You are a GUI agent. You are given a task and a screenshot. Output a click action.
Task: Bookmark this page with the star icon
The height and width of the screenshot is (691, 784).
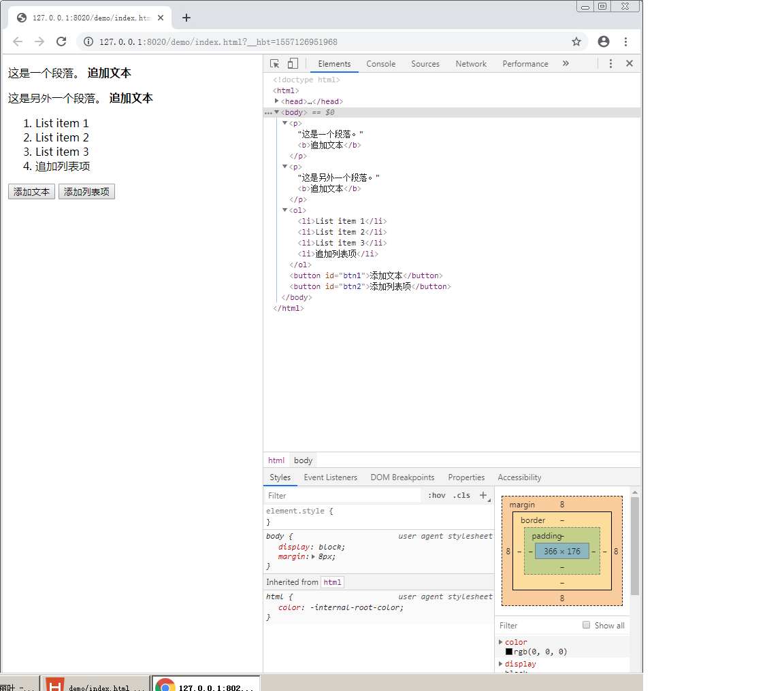coord(576,42)
